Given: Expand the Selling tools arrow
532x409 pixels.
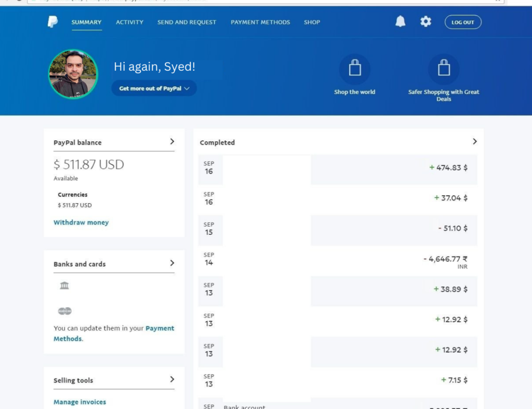Looking at the screenshot, I should pyautogui.click(x=172, y=379).
